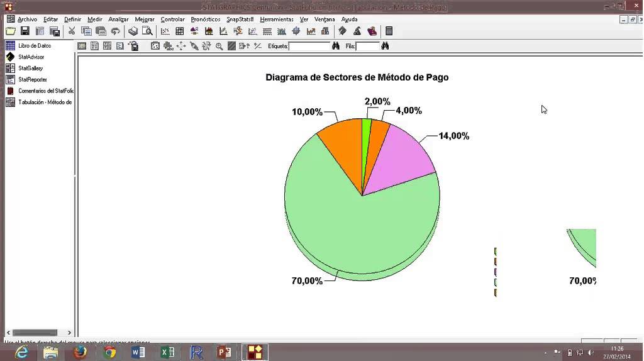Open the calculator icon in the toolbar
Image resolution: width=644 pixels, height=361 pixels.
tap(389, 31)
